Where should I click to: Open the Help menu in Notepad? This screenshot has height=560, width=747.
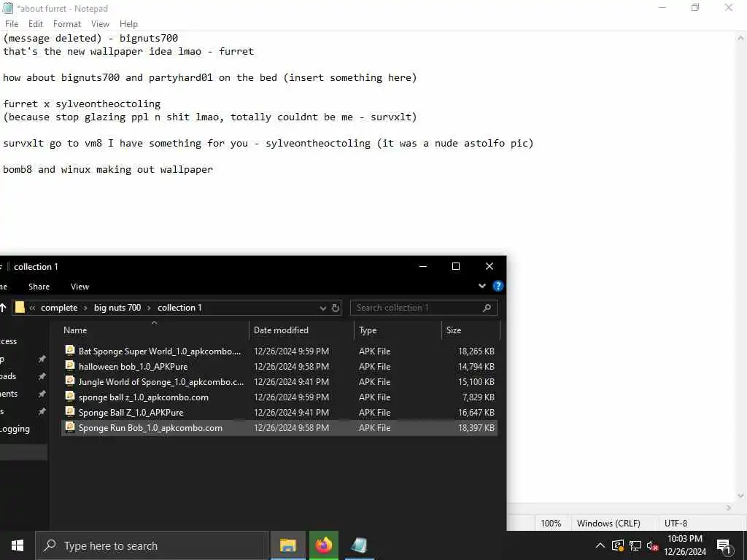(x=128, y=24)
